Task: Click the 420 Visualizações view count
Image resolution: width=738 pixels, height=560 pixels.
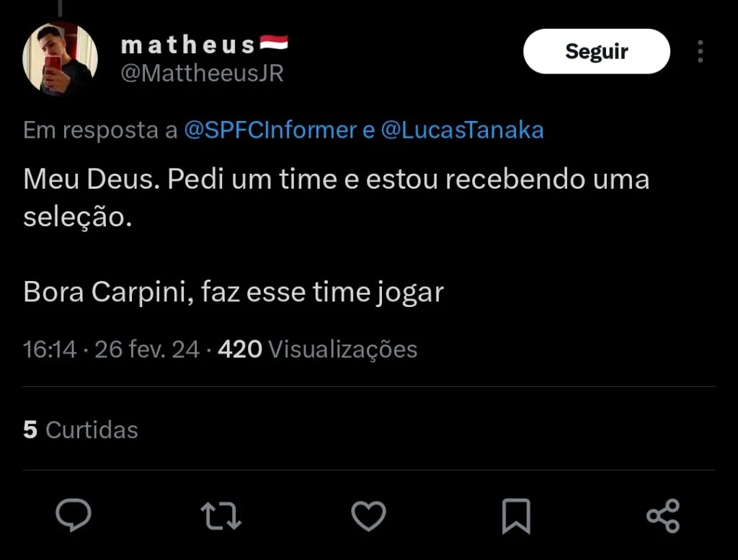Action: pyautogui.click(x=317, y=350)
